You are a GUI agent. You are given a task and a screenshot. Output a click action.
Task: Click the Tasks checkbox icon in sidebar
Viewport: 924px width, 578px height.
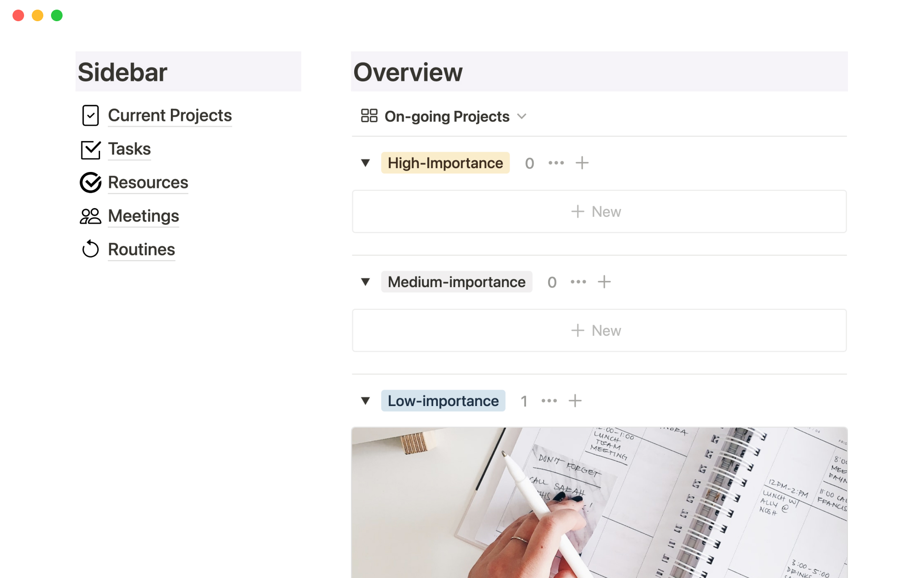pyautogui.click(x=90, y=149)
